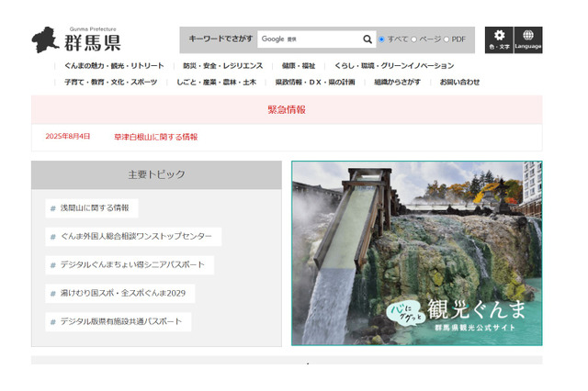Click the magnifying glass search icon
Image resolution: width=588 pixels, height=391 pixels.
[367, 39]
